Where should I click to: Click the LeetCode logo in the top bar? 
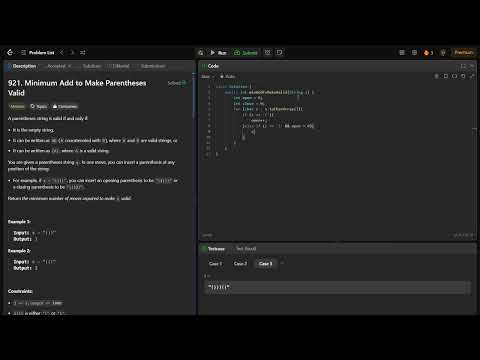pos(10,52)
